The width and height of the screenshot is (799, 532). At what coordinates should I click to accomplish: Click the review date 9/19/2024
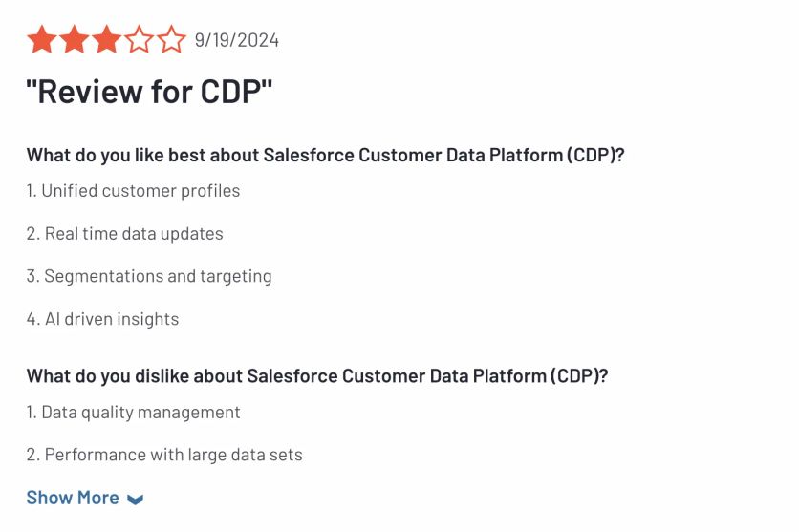click(x=237, y=40)
